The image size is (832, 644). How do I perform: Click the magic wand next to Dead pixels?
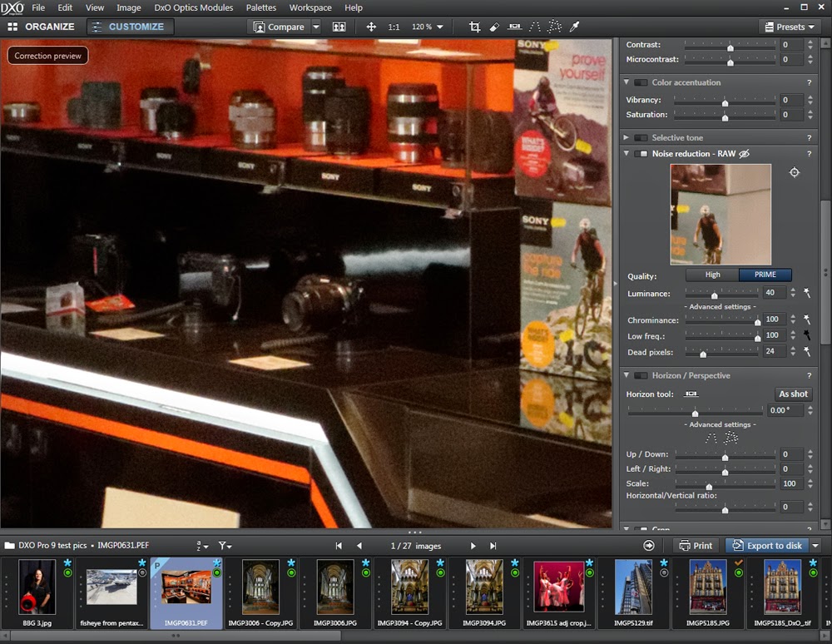click(806, 350)
